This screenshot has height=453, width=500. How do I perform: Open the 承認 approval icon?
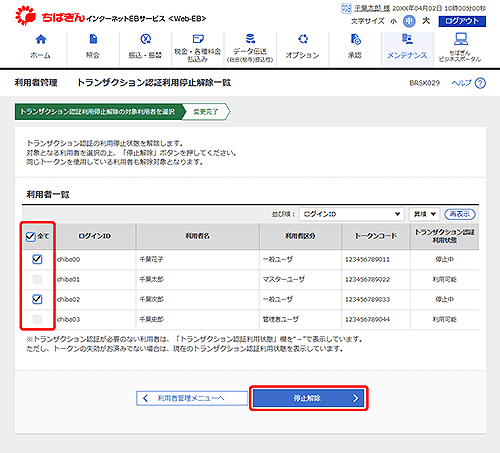point(355,39)
